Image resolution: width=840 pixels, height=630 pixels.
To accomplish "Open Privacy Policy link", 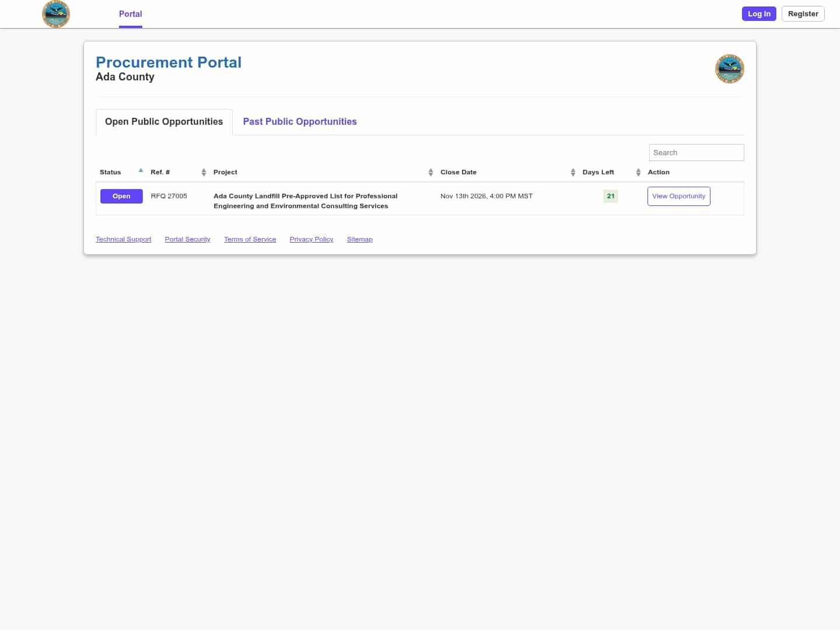I will [x=311, y=239].
